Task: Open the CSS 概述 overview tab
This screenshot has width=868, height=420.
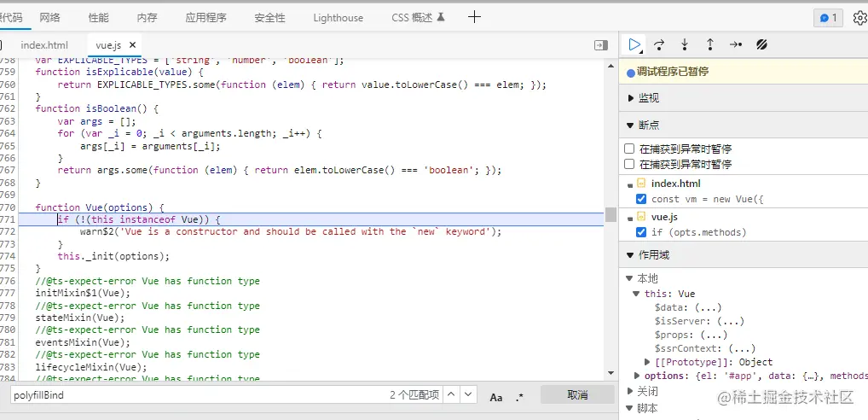Action: pyautogui.click(x=418, y=18)
